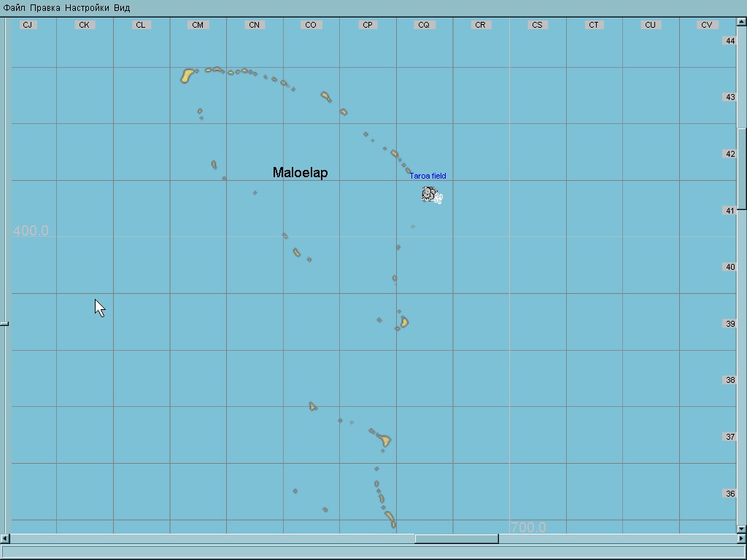Click the zoom slider handle on left edge
Viewport: 747px width, 560px height.
4,324
